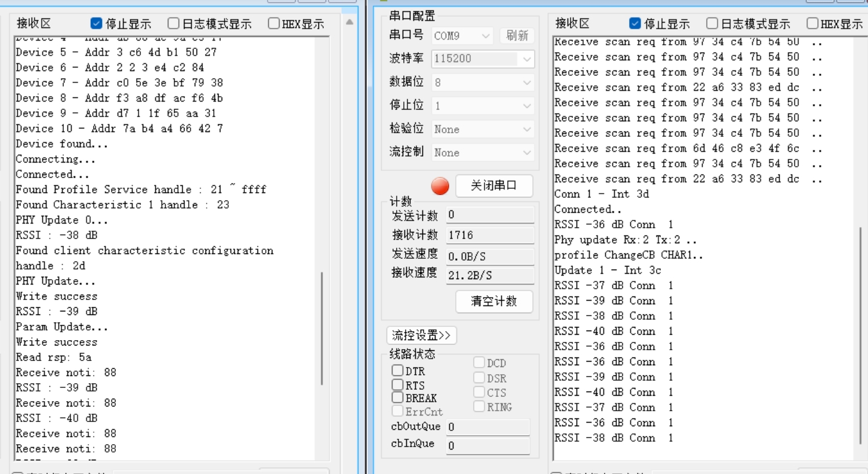This screenshot has width=868, height=474.
Task: Click the left receive area scrollbar thumb
Action: [322, 329]
